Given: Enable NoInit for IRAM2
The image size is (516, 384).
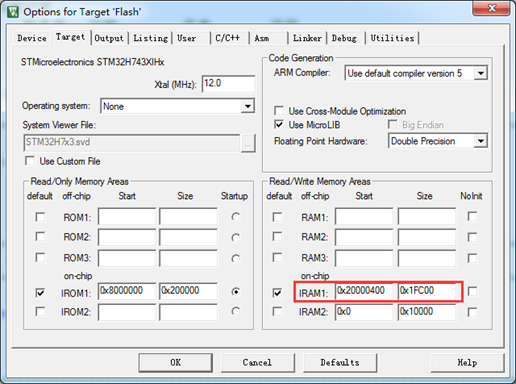Looking at the screenshot, I should coord(472,312).
